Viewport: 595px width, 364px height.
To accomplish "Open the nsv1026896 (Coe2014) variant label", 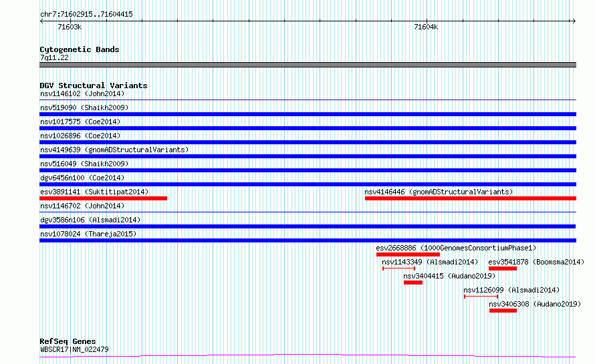I will pos(80,136).
